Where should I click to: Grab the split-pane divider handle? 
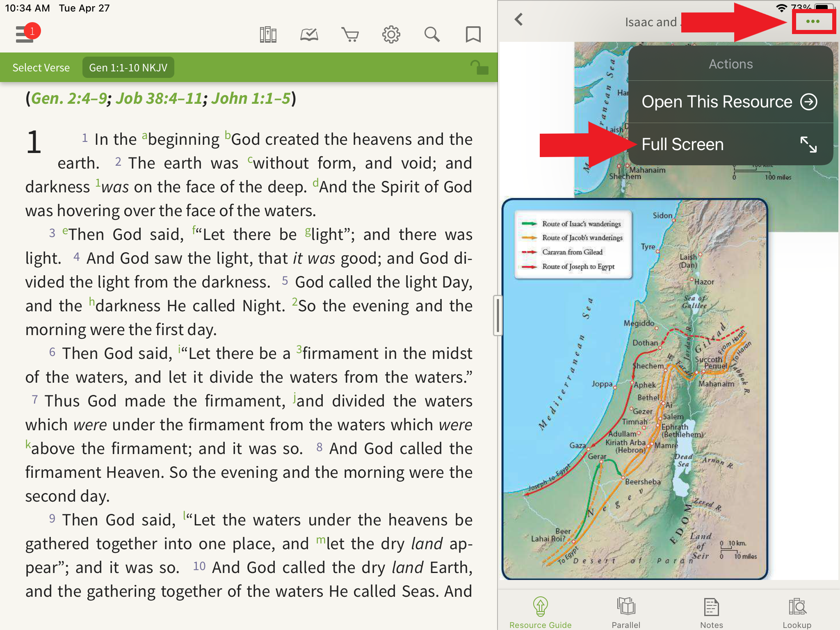pos(498,315)
